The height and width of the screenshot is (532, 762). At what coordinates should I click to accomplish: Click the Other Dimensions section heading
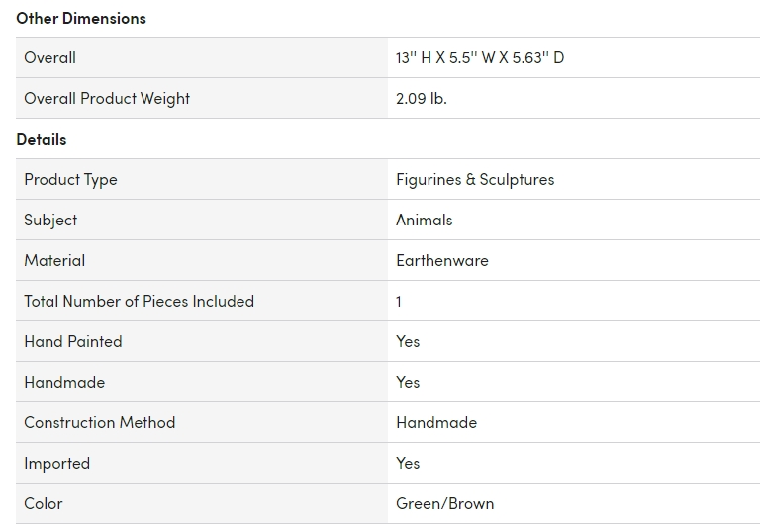click(81, 18)
